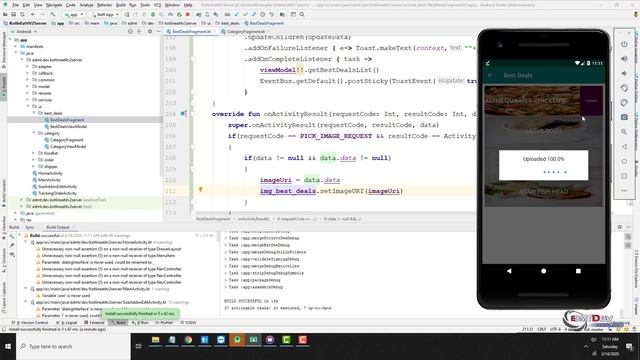Screen dimensions: 640x360
Task: Click build panel hammer icon
Action: pyautogui.click(x=12, y=237)
